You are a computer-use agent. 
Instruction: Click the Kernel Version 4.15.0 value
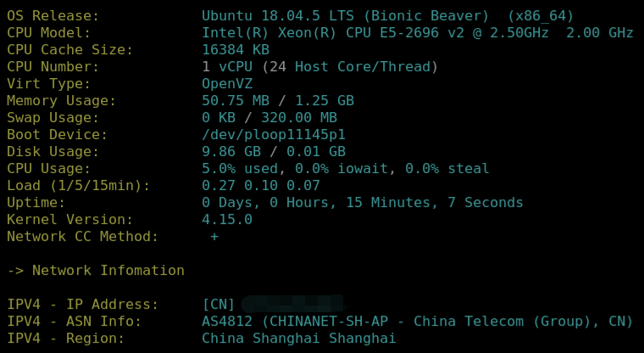[x=226, y=219]
